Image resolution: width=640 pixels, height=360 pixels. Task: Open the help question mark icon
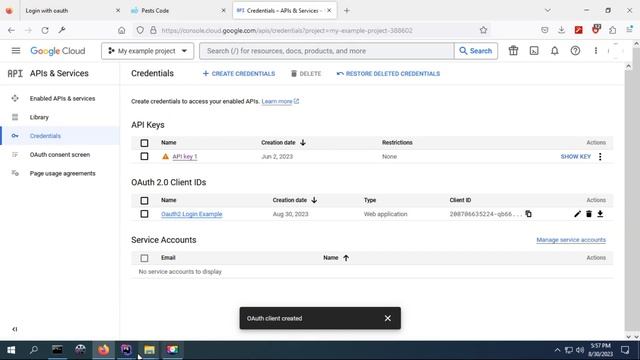pos(575,51)
